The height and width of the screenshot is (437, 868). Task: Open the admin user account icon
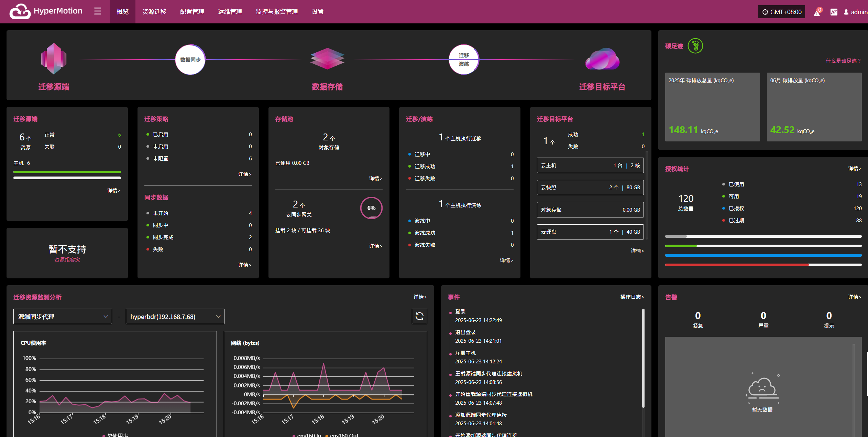tap(846, 12)
